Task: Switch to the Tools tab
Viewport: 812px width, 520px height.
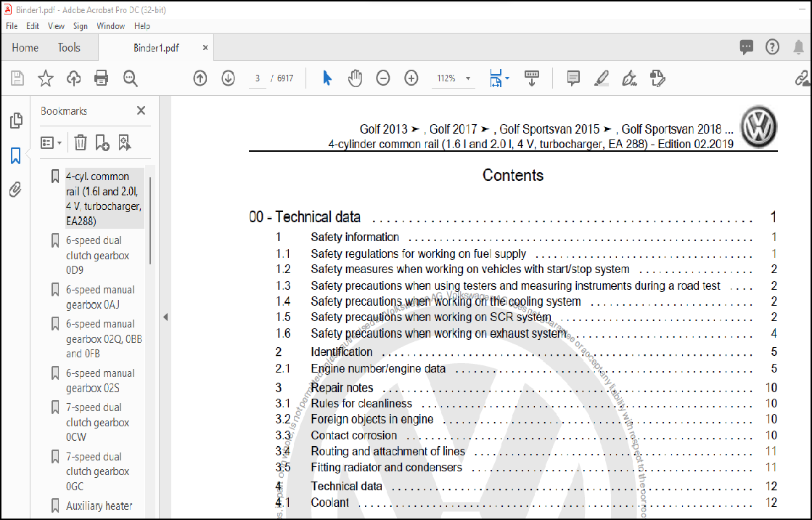Action: tap(69, 48)
